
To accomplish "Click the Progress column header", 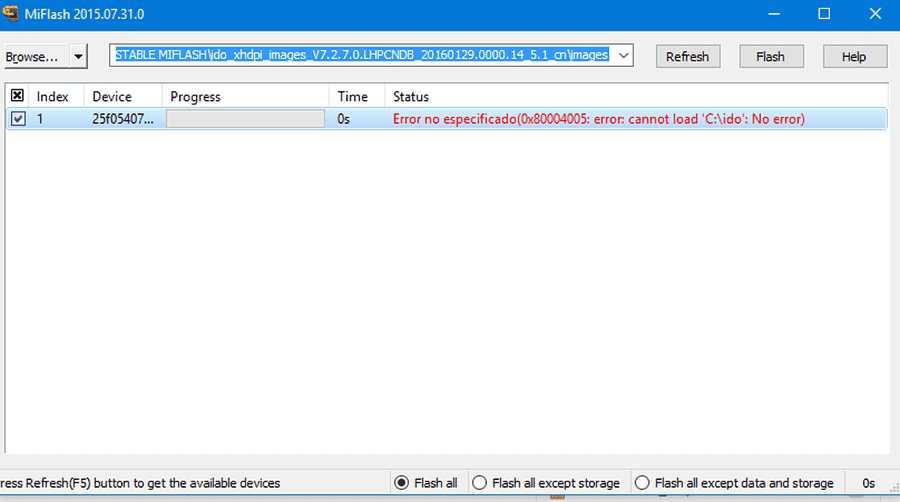I will 246,96.
